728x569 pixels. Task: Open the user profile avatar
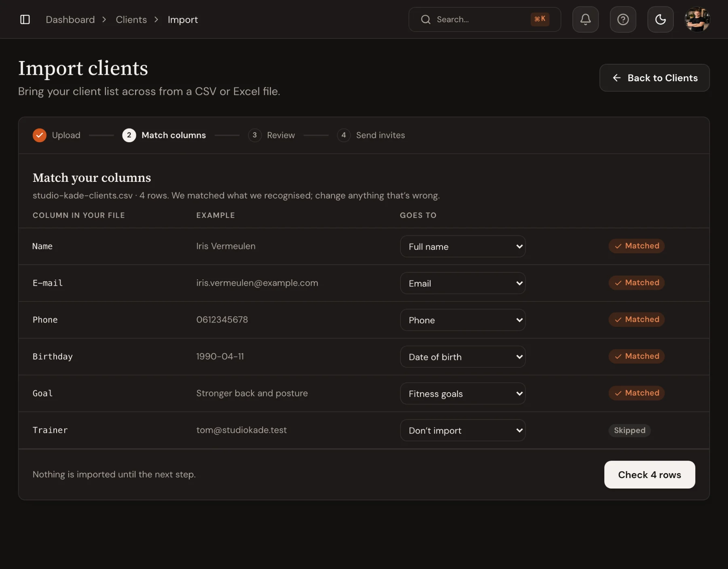[697, 19]
